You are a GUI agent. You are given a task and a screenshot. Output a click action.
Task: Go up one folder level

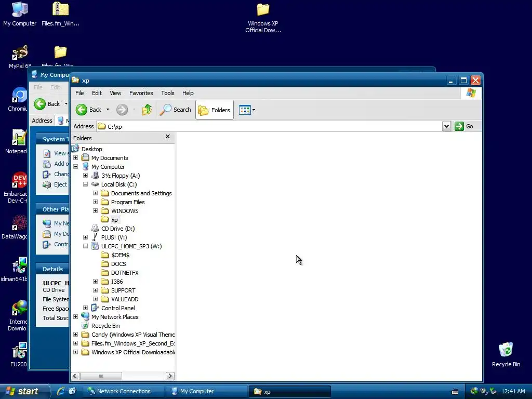pyautogui.click(x=147, y=110)
